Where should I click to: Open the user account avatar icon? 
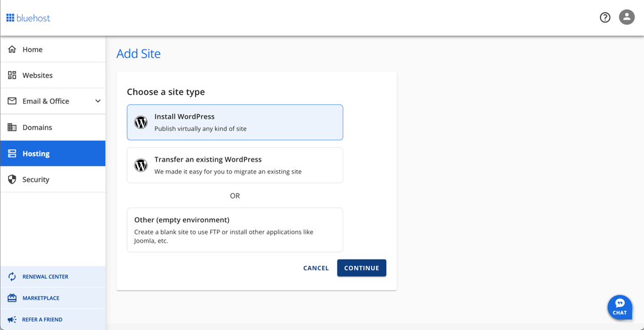coord(627,17)
